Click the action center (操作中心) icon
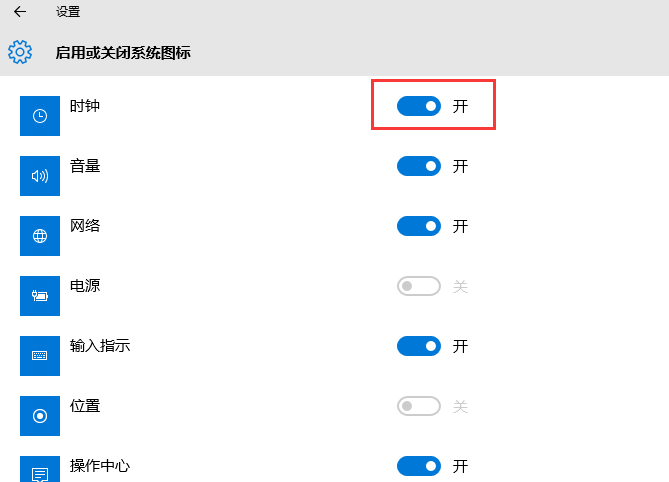This screenshot has height=482, width=669. click(40, 469)
